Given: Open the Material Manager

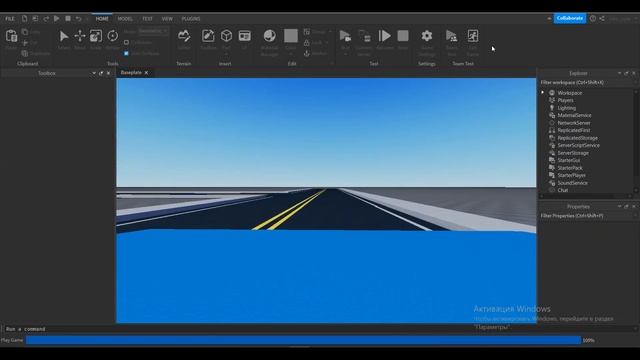Looking at the screenshot, I should pyautogui.click(x=269, y=36).
